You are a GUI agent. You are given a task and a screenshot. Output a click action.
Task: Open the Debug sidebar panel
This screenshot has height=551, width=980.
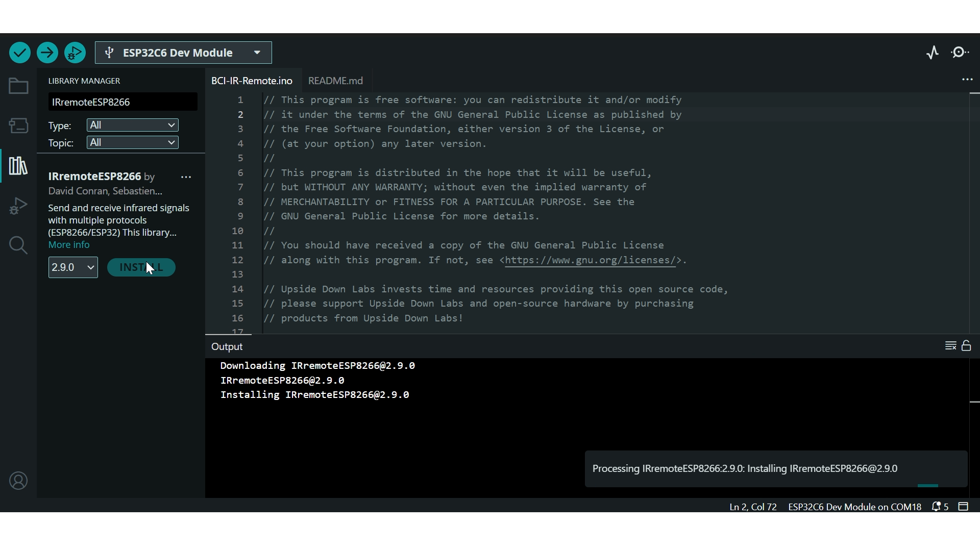pyautogui.click(x=18, y=206)
